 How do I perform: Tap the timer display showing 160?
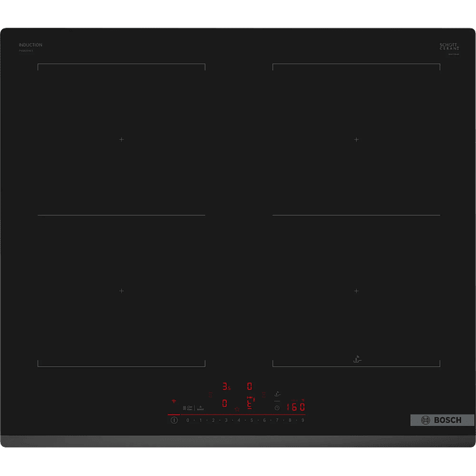(295, 407)
